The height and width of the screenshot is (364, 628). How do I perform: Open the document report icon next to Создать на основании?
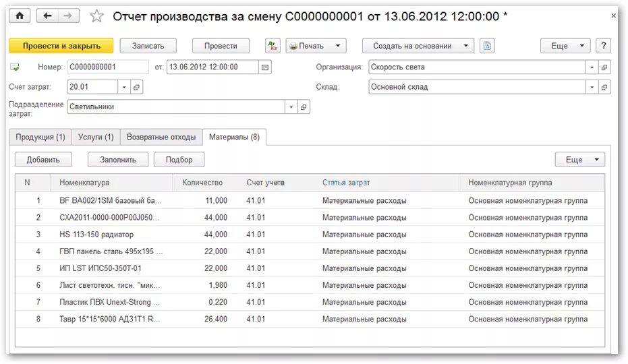[487, 46]
